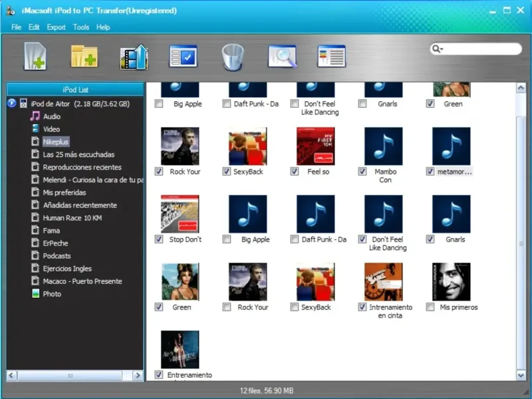532x399 pixels.
Task: Uncheck the Stop Don't checkbox
Action: pyautogui.click(x=159, y=239)
